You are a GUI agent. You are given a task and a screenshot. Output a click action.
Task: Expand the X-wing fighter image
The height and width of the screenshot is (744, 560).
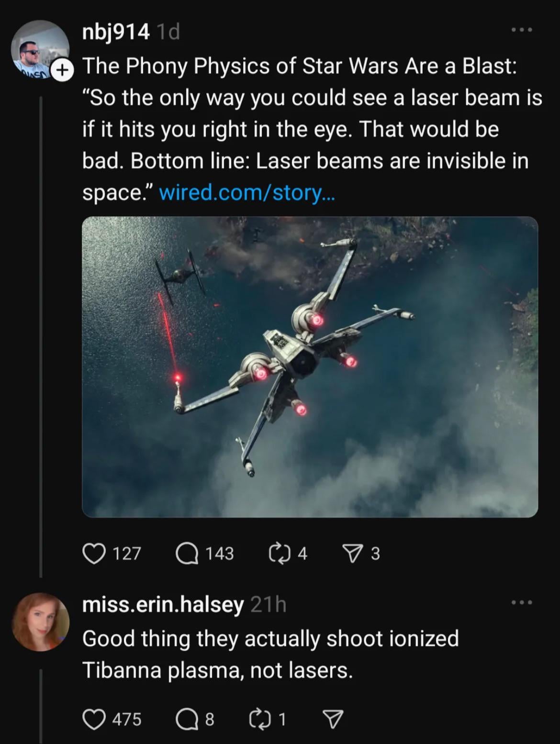pyautogui.click(x=310, y=366)
